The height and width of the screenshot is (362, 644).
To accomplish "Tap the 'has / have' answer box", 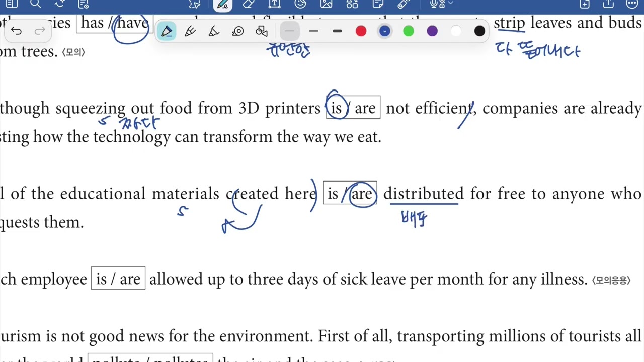I will 115,23.
